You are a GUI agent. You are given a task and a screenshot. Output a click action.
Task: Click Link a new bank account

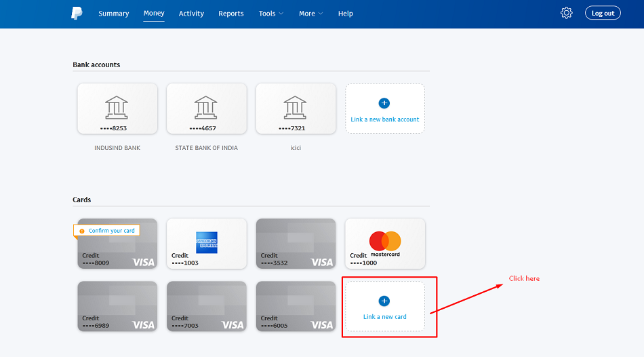pyautogui.click(x=385, y=119)
